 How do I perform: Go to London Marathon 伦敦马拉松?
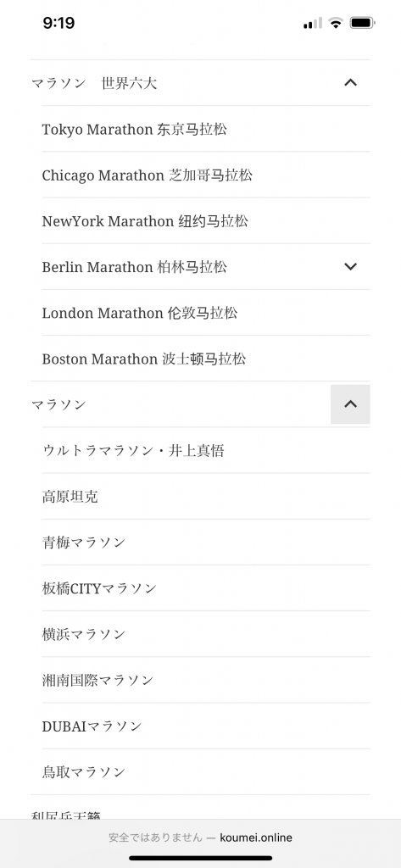[140, 314]
